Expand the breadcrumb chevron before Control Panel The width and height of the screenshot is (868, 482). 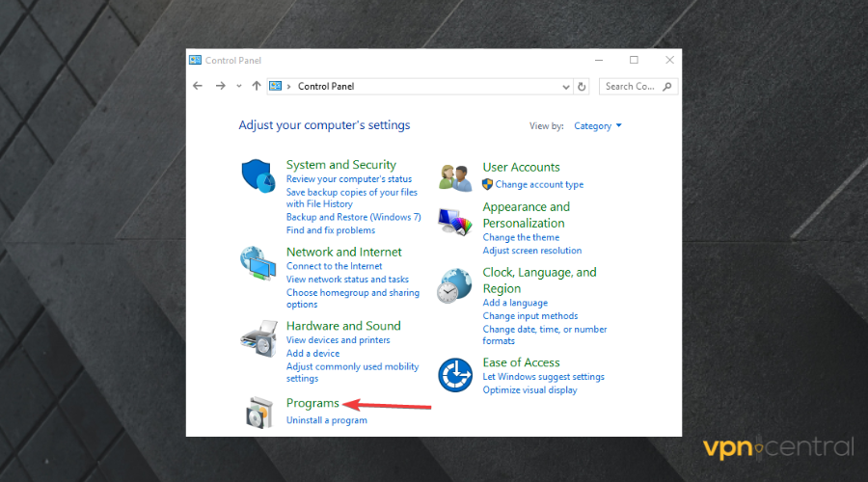tap(289, 87)
